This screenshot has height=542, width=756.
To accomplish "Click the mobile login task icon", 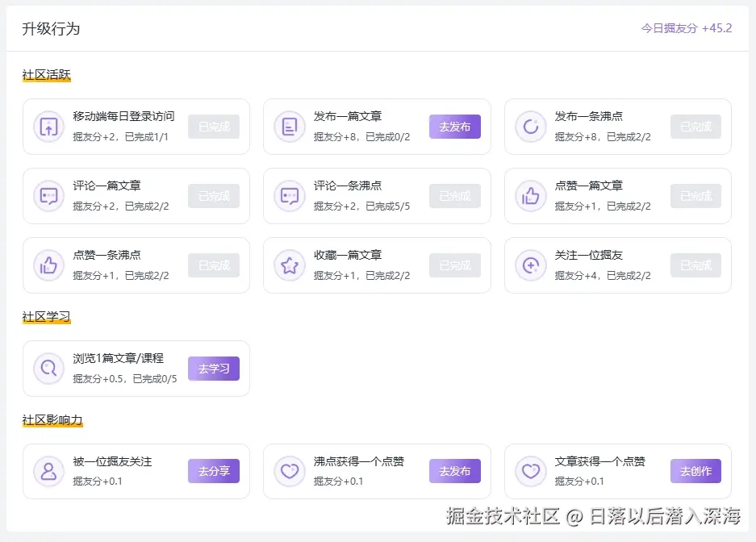I will (48, 127).
